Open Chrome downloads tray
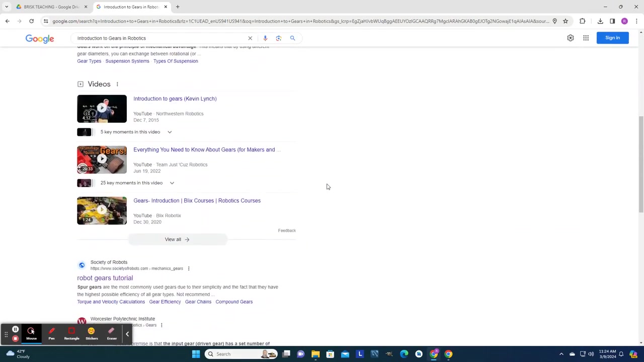 tap(600, 21)
